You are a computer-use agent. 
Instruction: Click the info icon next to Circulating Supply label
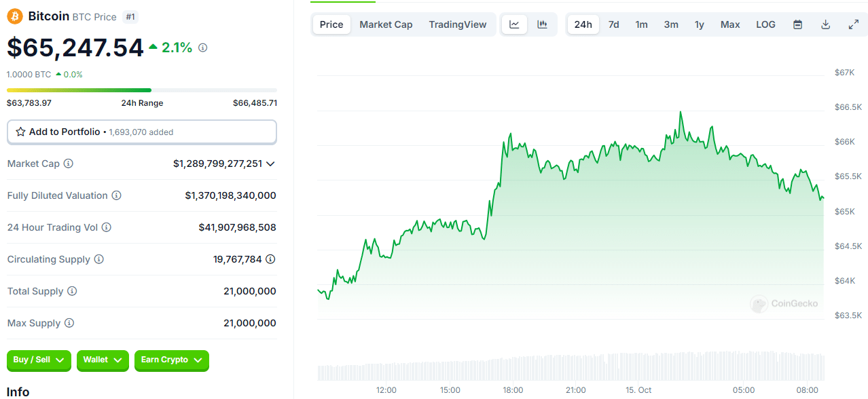[x=99, y=259]
